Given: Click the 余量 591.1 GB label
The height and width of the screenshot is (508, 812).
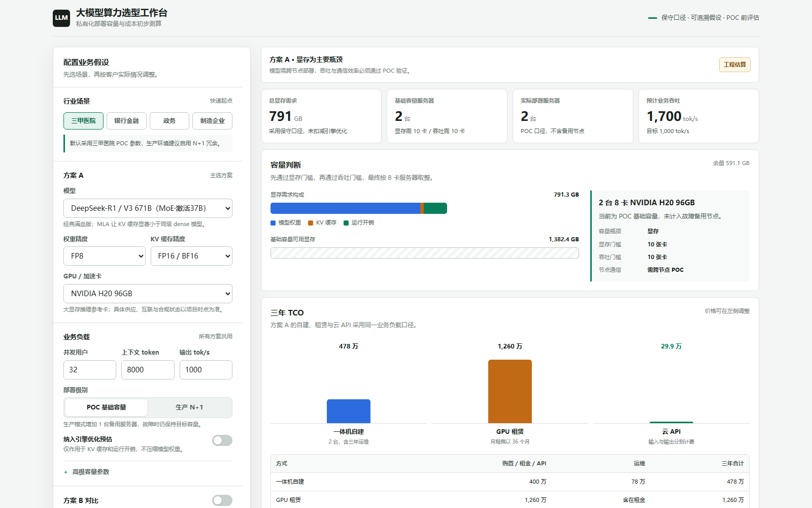Looking at the screenshot, I should [731, 163].
